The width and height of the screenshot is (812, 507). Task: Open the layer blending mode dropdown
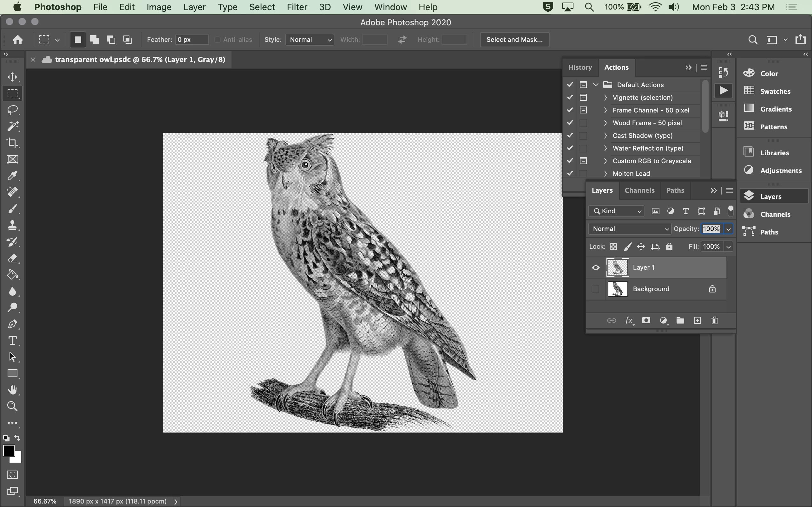tap(630, 229)
